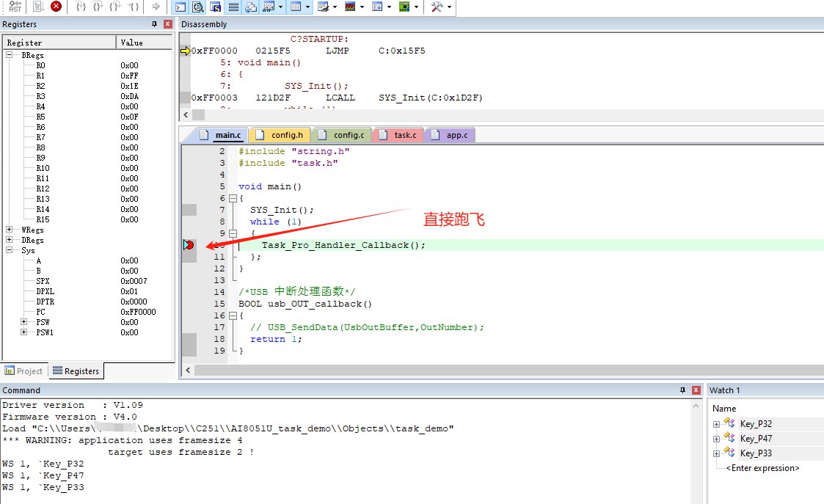Expand the PSW register node
The image size is (824, 504).
click(23, 321)
